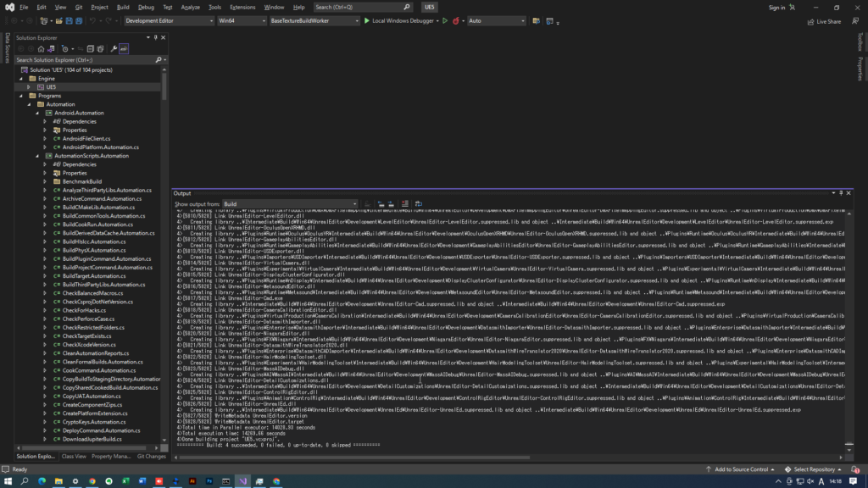Toggle Show All Files in Solution Explorer
Viewport: 868px width, 488px height.
click(x=100, y=48)
